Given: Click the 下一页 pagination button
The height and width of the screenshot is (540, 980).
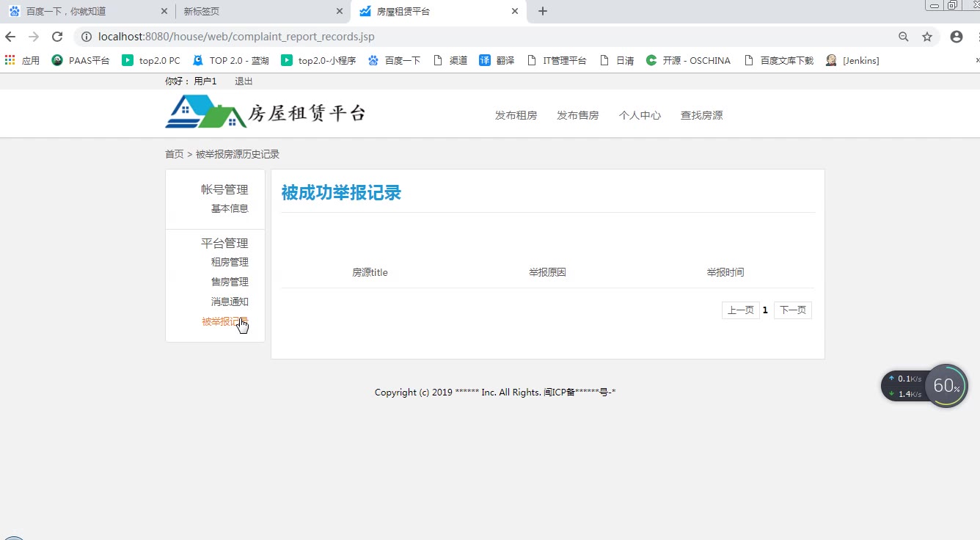Looking at the screenshot, I should (792, 310).
